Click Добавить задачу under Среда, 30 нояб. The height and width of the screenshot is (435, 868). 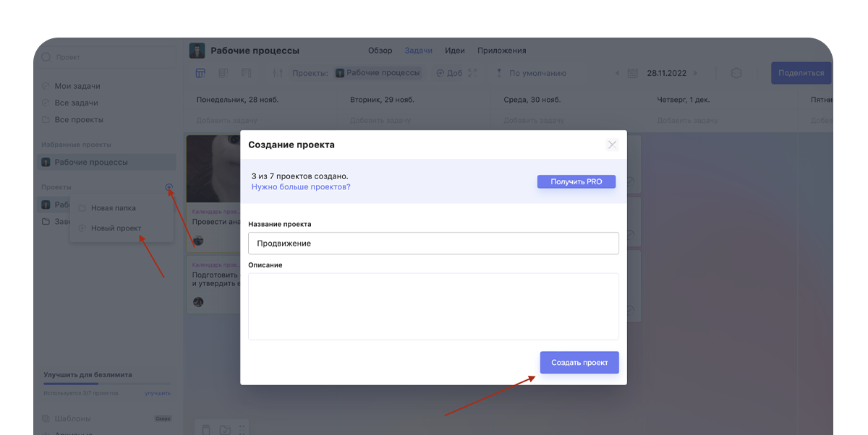tap(535, 121)
